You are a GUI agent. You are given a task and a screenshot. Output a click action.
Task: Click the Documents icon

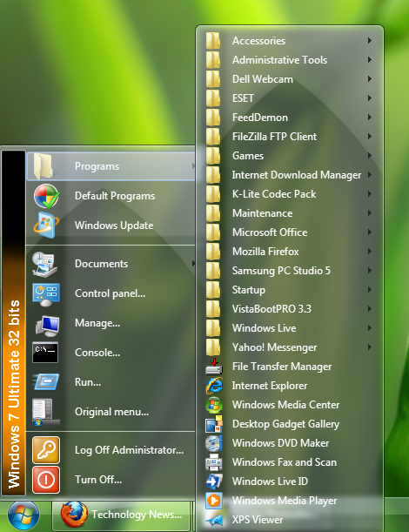click(45, 264)
